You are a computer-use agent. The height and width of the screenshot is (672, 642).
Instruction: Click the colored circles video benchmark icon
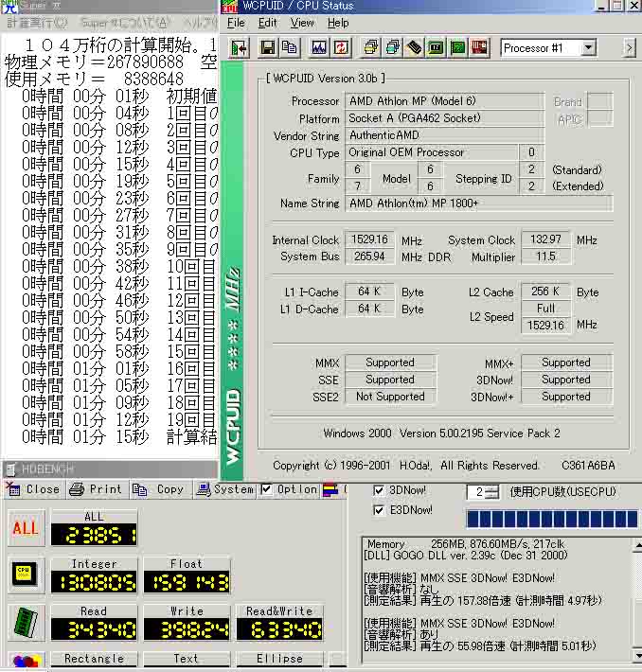pos(26,660)
